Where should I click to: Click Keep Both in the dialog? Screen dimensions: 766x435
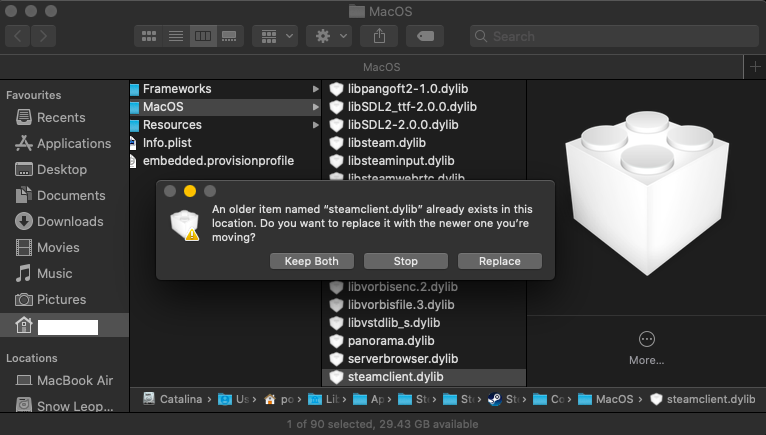click(312, 261)
